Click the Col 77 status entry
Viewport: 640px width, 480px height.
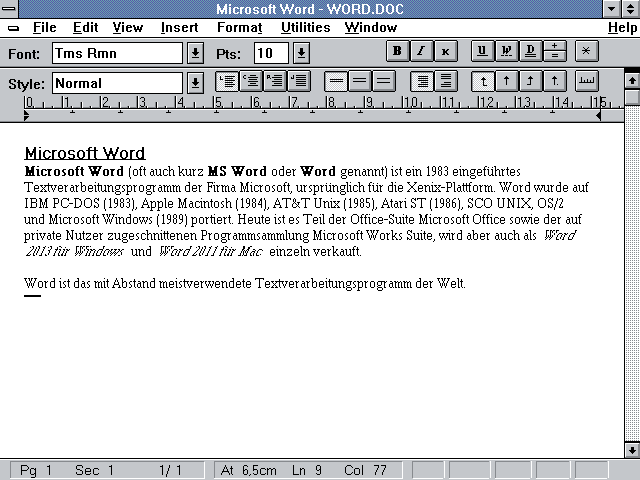(365, 470)
